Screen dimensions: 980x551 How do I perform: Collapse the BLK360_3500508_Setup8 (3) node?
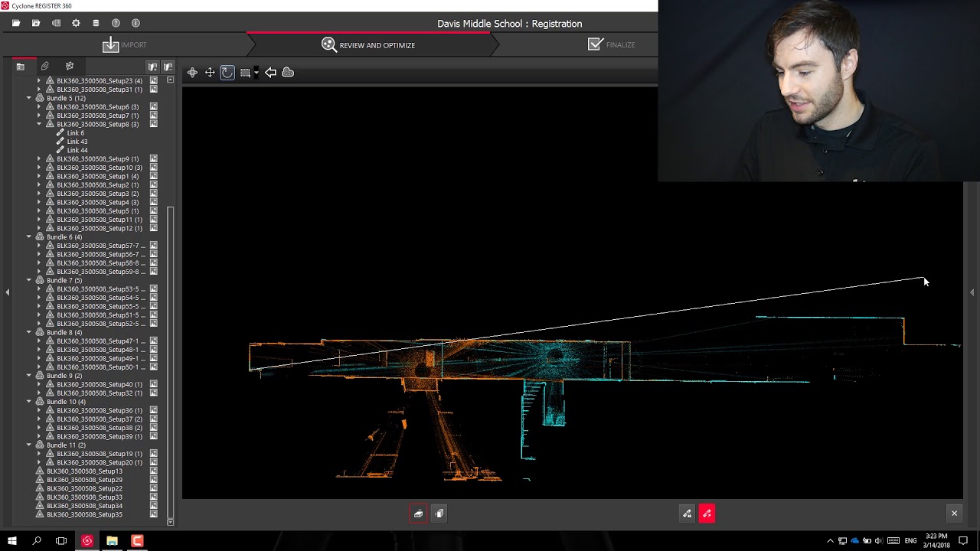pos(39,124)
